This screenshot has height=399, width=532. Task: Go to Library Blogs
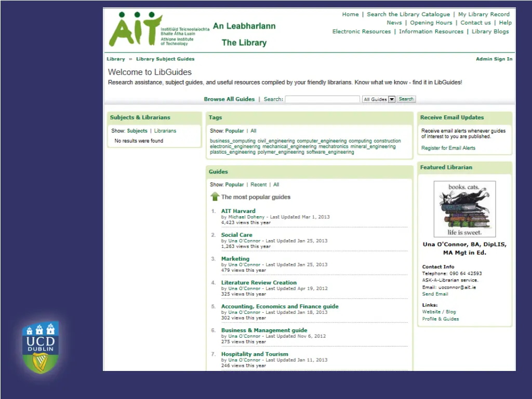click(490, 32)
